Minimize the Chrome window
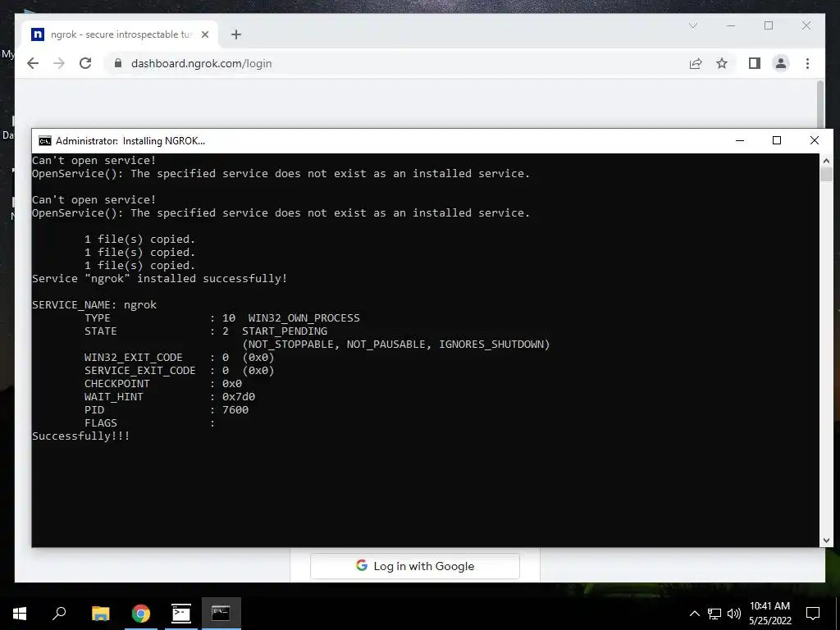This screenshot has width=840, height=630. click(730, 25)
